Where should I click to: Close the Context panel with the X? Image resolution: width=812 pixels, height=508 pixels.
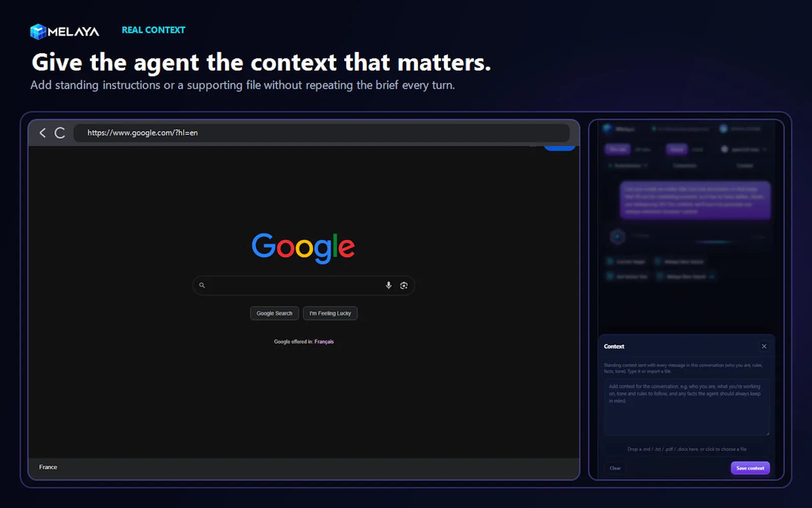[x=764, y=346]
